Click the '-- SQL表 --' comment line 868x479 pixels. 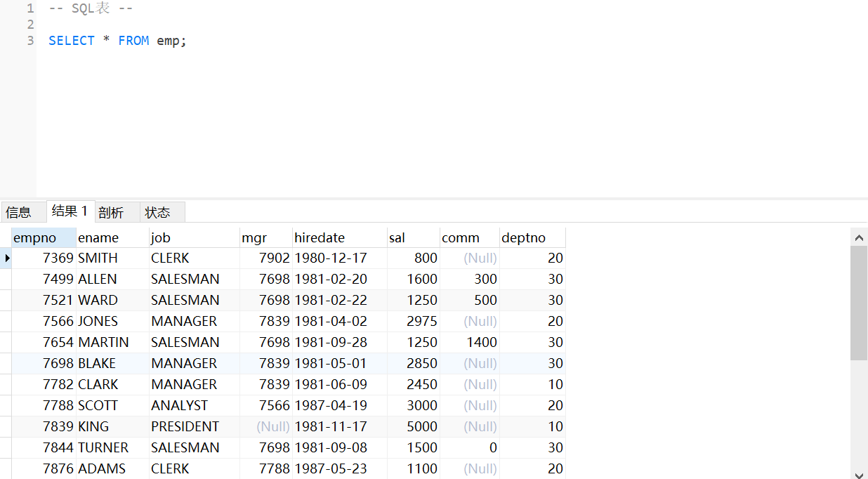(x=91, y=9)
